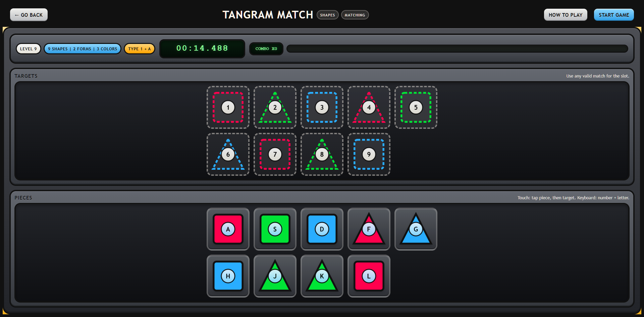
Task: Click the Matching tag next to title
Action: [x=355, y=15]
